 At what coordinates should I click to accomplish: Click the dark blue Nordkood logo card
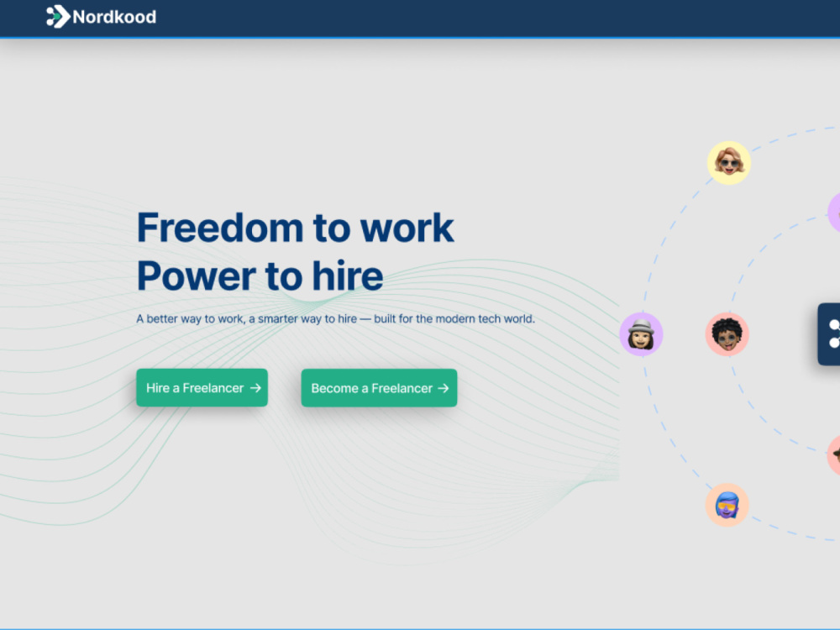click(x=829, y=334)
